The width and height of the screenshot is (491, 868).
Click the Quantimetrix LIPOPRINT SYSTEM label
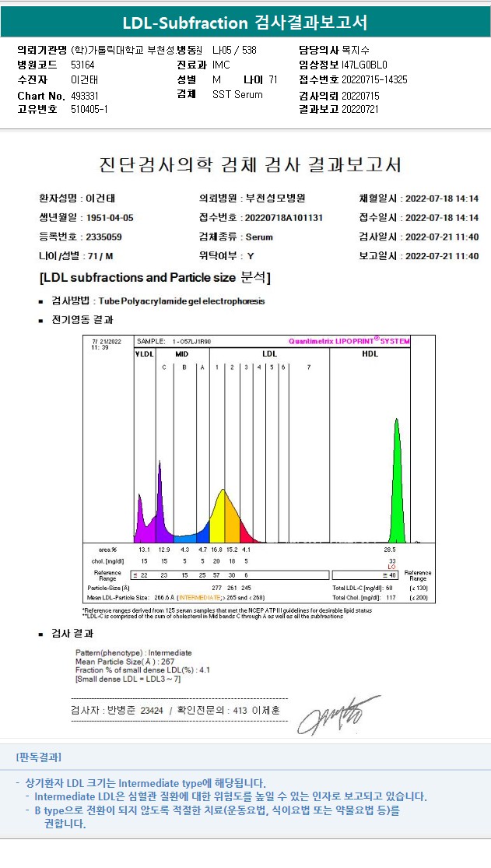(x=349, y=341)
